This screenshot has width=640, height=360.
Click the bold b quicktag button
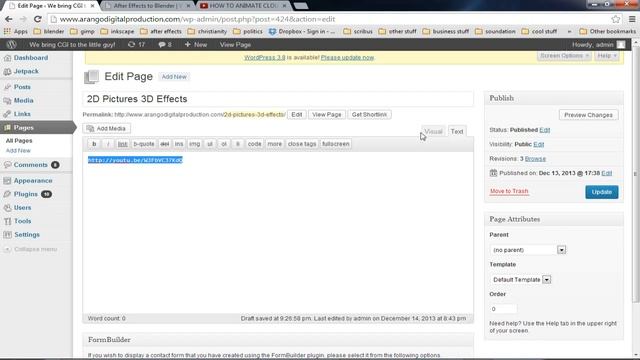pos(94,144)
